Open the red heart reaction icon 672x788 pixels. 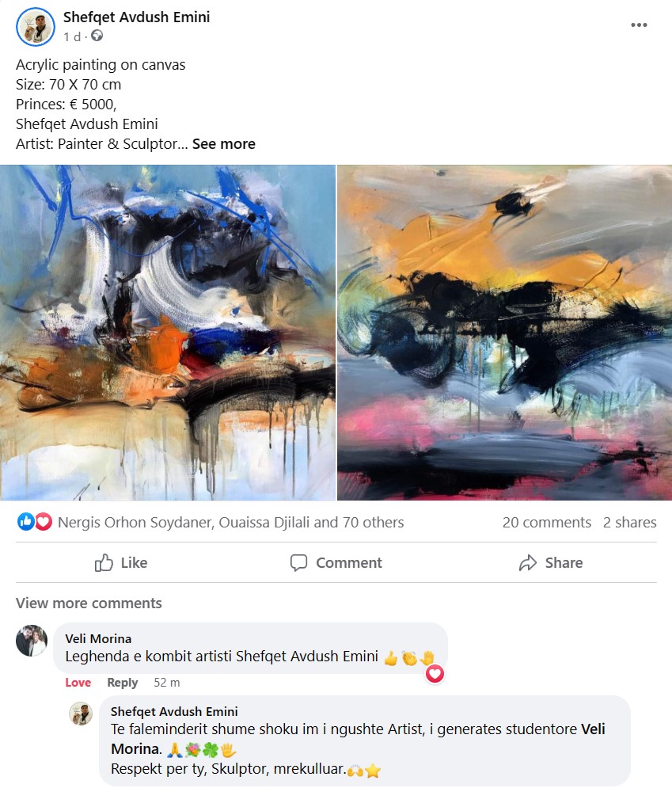point(44,522)
